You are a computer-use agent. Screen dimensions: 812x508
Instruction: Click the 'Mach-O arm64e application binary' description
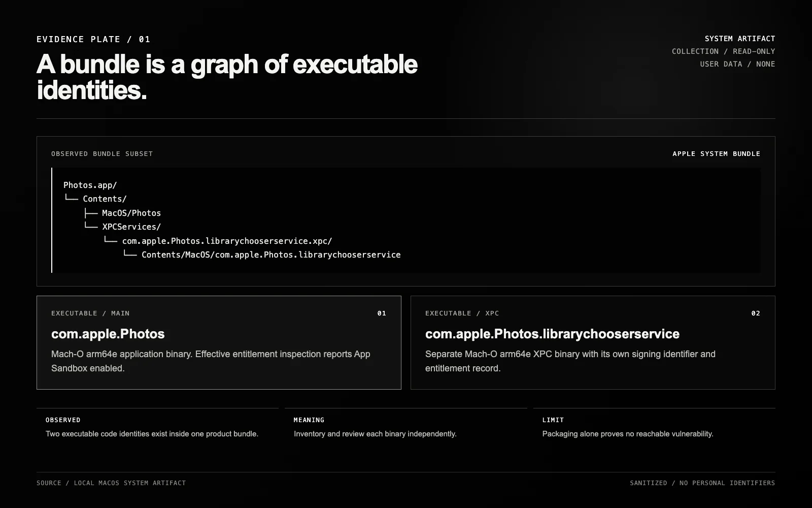[x=211, y=361]
